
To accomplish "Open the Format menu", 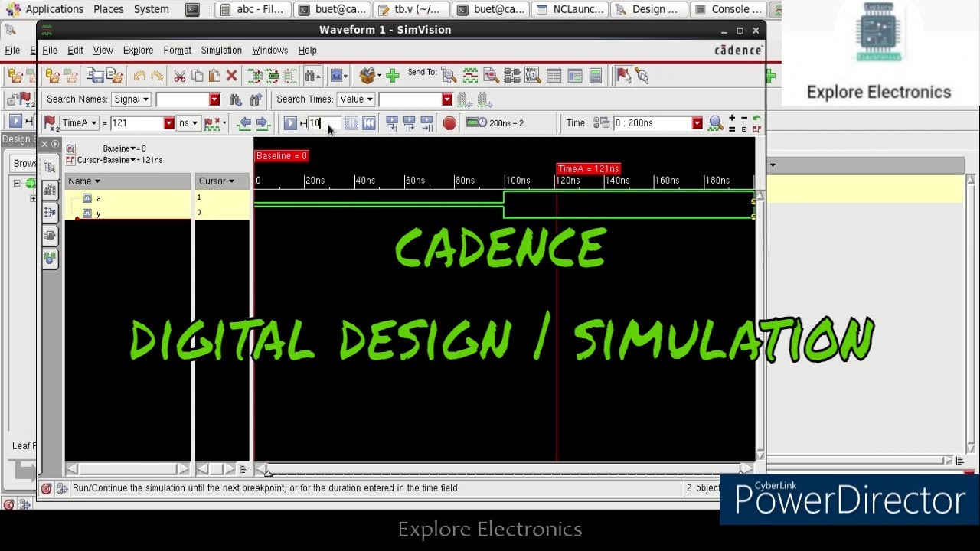I will tap(177, 51).
